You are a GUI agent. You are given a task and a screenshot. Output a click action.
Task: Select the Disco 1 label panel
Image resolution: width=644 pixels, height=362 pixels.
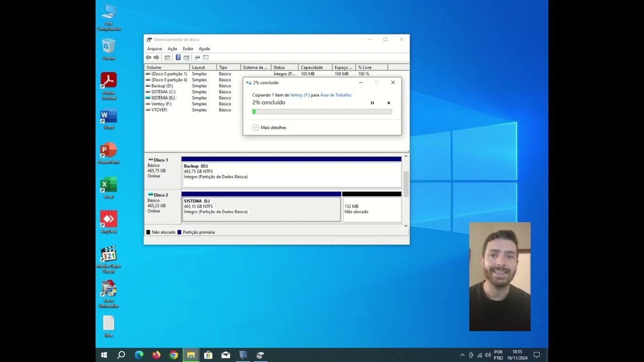163,171
